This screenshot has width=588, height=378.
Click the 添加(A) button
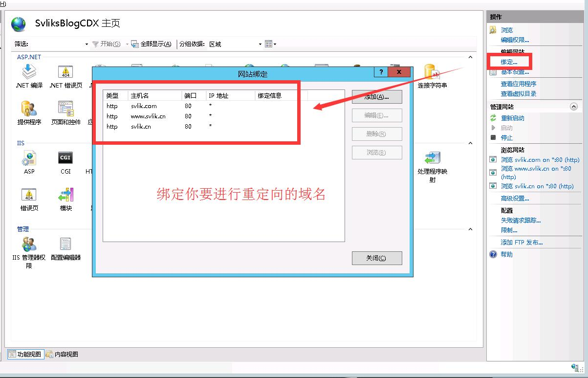pyautogui.click(x=376, y=96)
